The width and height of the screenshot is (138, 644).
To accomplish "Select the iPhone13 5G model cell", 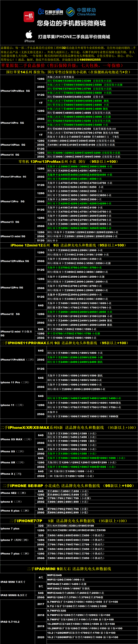I will coord(17,222).
